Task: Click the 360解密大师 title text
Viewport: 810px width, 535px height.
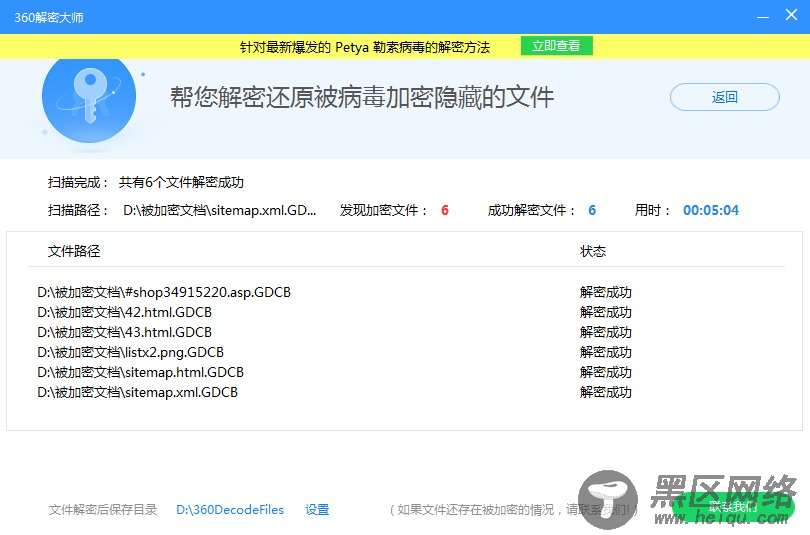Action: coord(49,18)
